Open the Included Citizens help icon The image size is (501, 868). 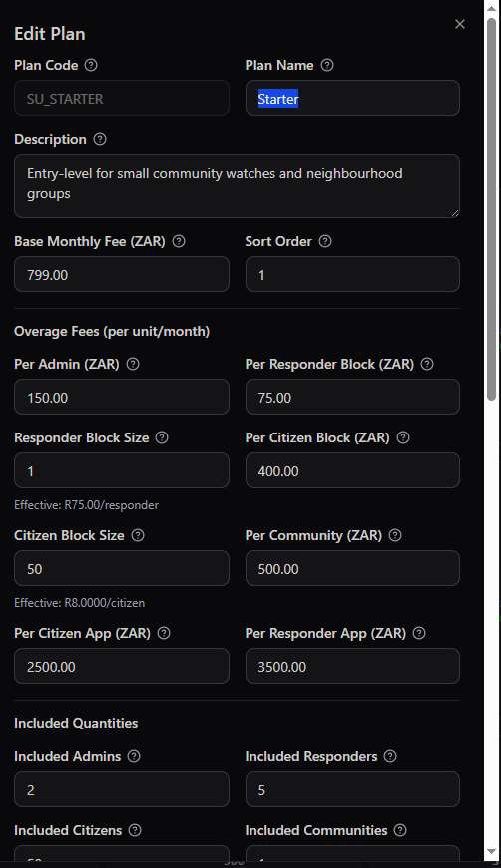pyautogui.click(x=135, y=830)
